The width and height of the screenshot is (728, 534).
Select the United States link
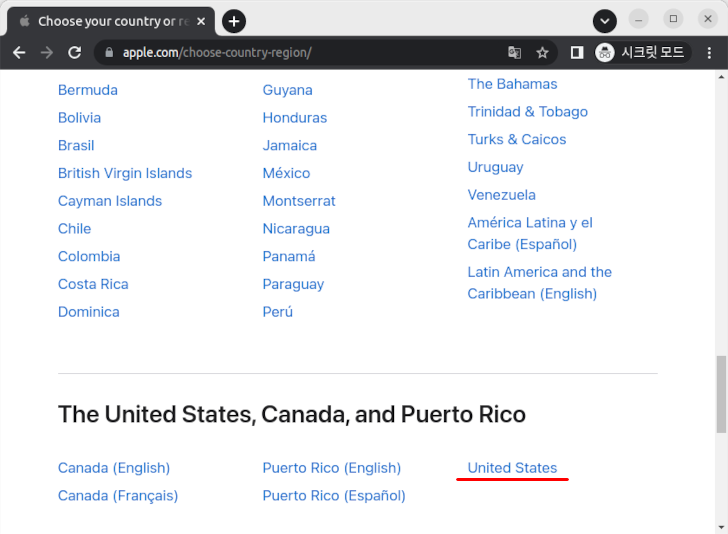(512, 468)
